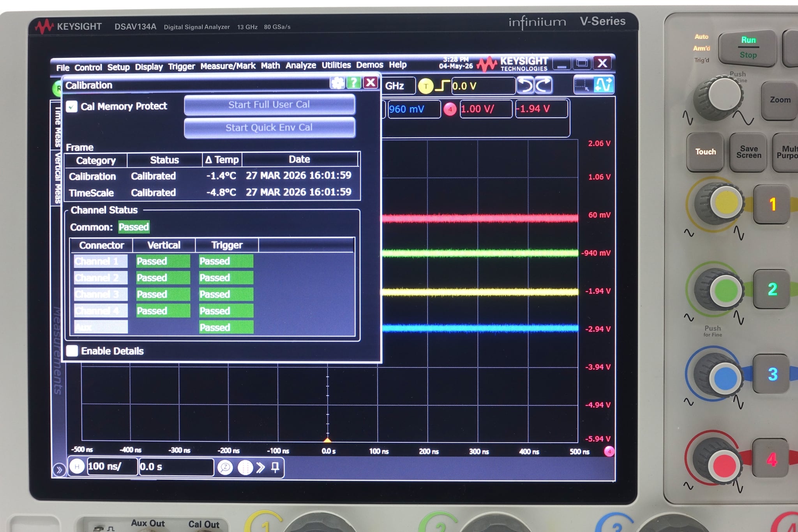798x532 pixels.
Task: Select the Channel 2 connector row
Action: 101,277
